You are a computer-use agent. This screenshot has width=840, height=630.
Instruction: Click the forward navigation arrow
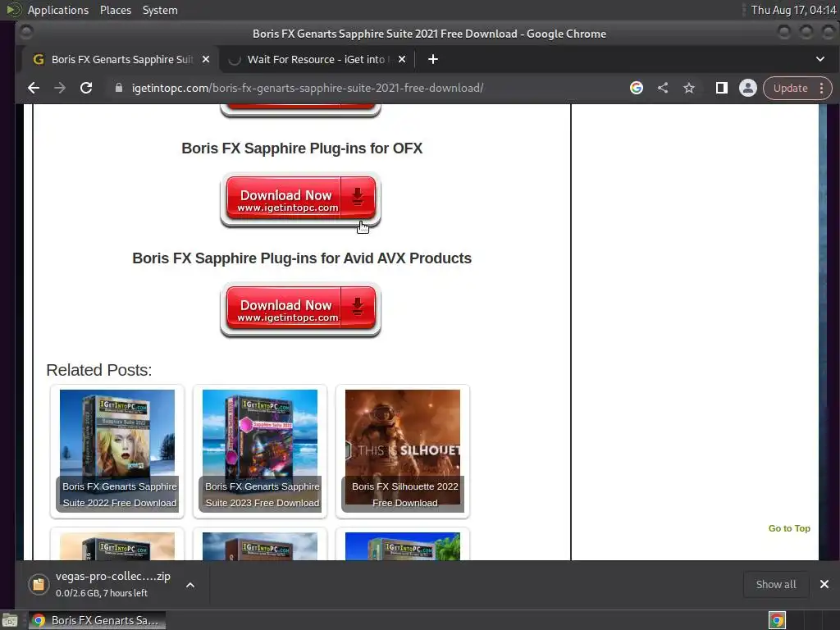coord(59,88)
